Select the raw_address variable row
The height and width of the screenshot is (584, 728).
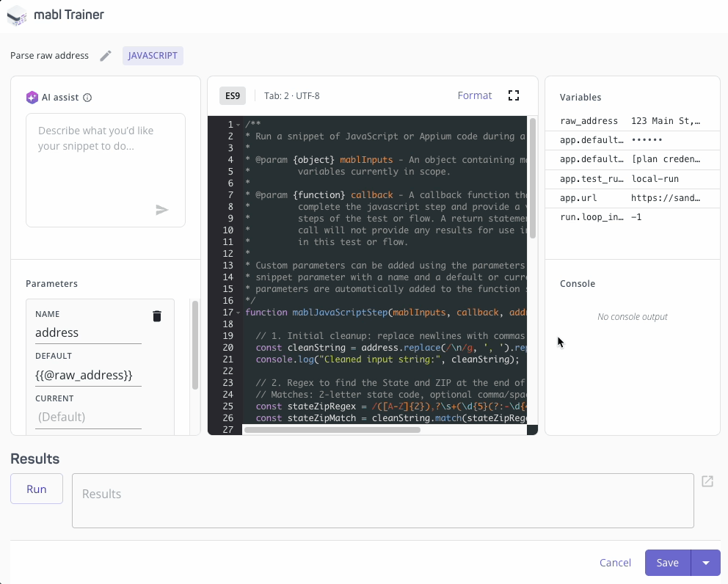tap(631, 121)
